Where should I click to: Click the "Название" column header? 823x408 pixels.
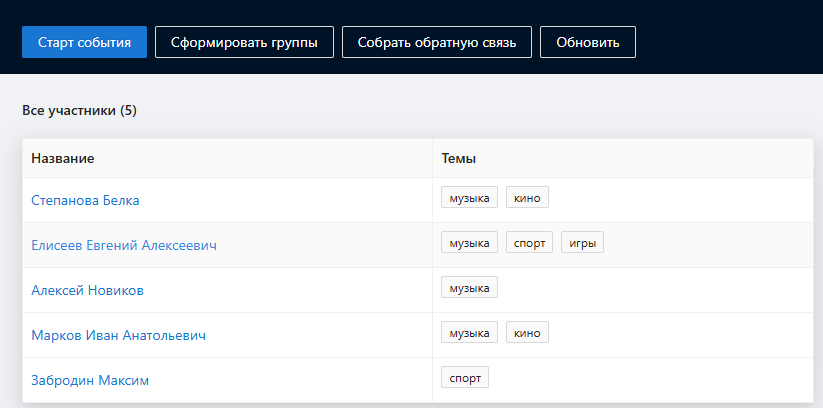click(62, 159)
